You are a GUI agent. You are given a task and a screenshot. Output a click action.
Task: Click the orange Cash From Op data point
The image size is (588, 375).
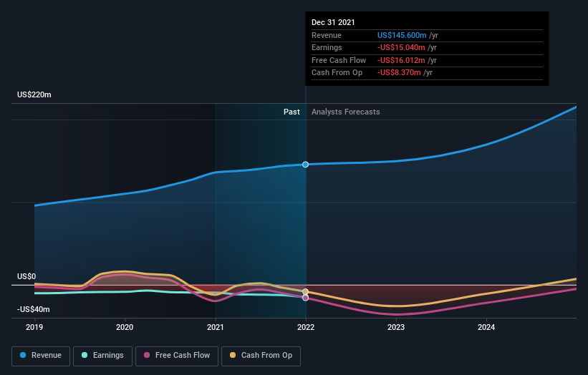click(306, 291)
